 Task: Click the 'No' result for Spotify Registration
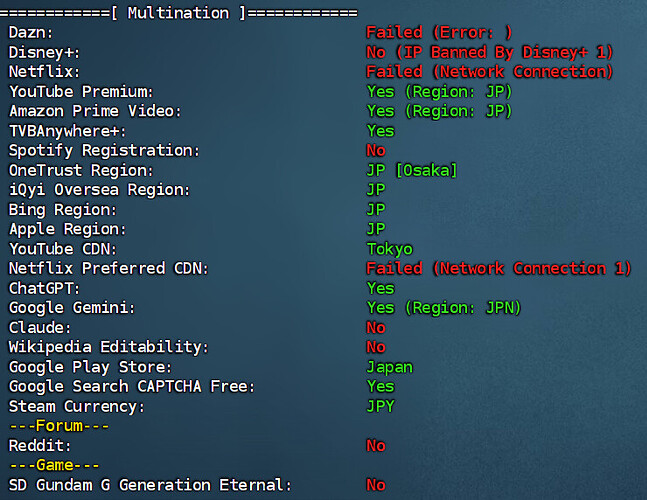click(376, 151)
